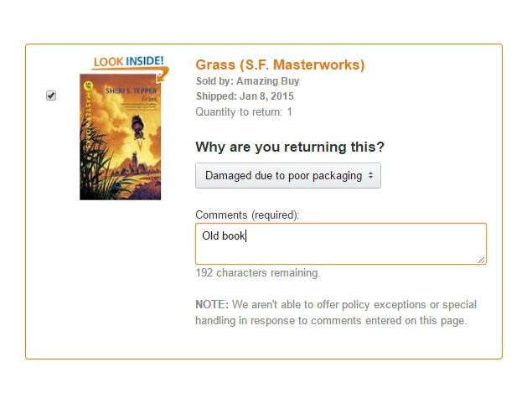Open the Grass (S.F. Masterworks) title link

point(280,65)
